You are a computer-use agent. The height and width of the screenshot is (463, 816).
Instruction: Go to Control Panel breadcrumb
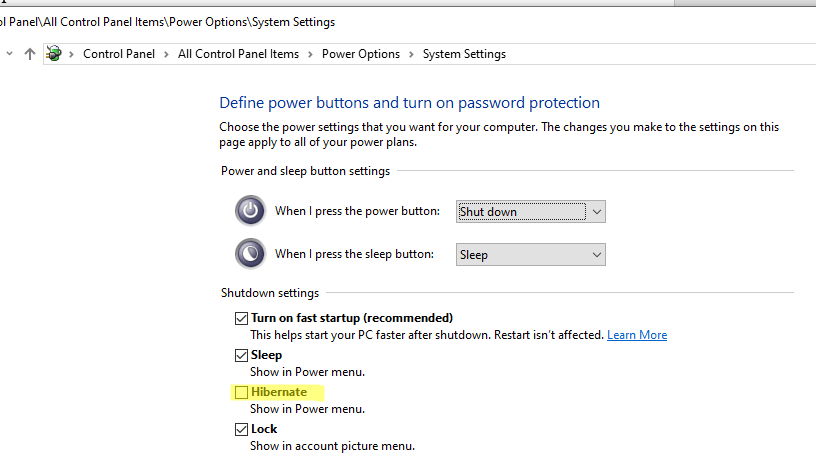pos(119,54)
